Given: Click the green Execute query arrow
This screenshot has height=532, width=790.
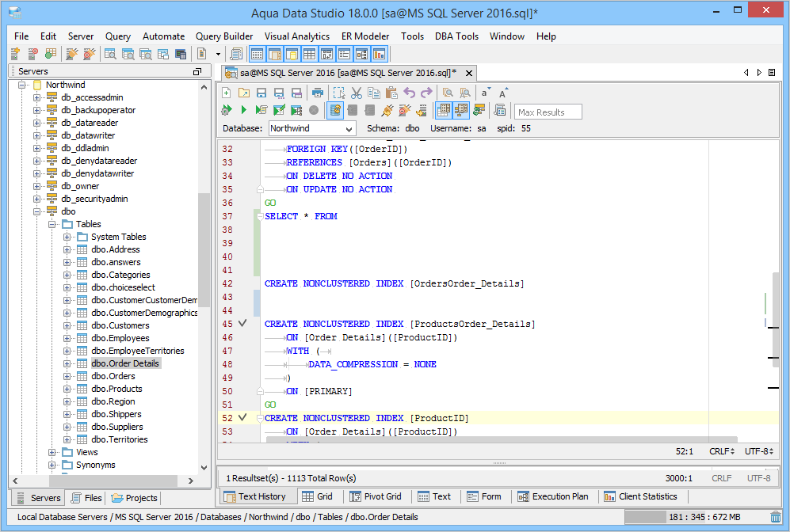Looking at the screenshot, I should (x=244, y=110).
